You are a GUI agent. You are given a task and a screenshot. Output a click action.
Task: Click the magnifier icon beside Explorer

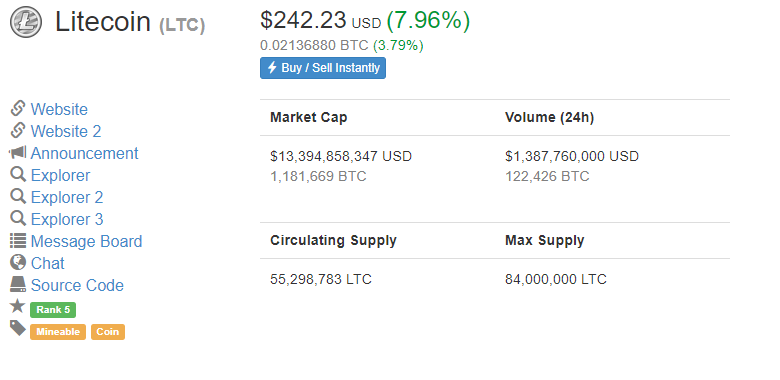click(x=18, y=175)
